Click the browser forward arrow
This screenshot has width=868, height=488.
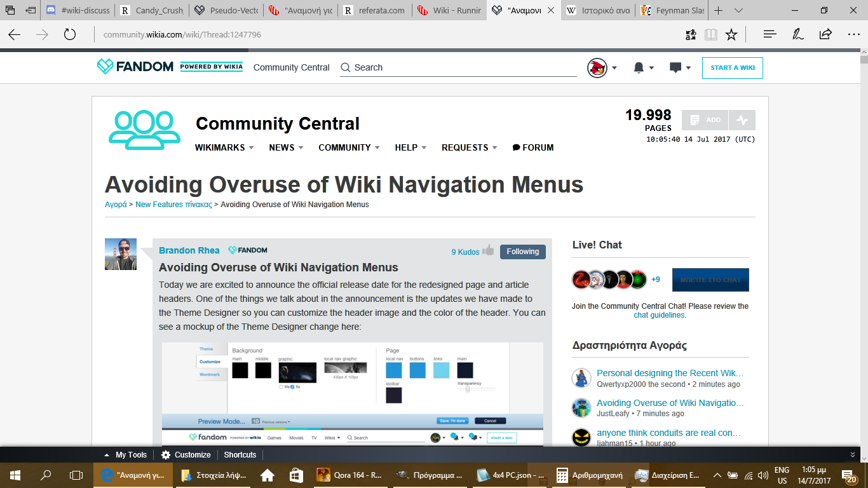pos(43,34)
